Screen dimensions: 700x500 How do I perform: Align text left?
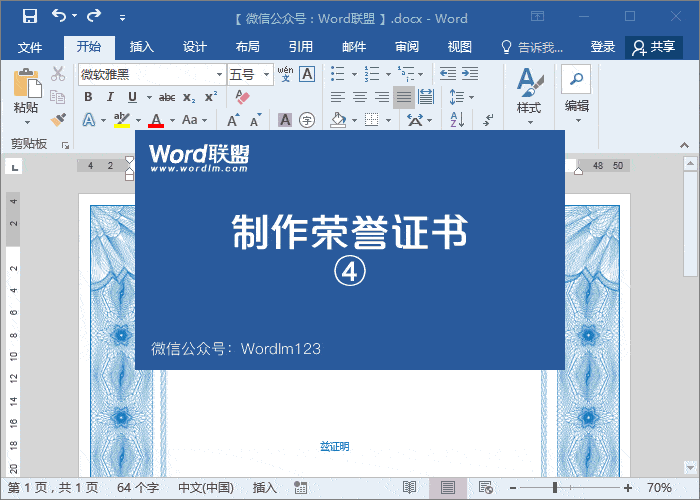(338, 97)
